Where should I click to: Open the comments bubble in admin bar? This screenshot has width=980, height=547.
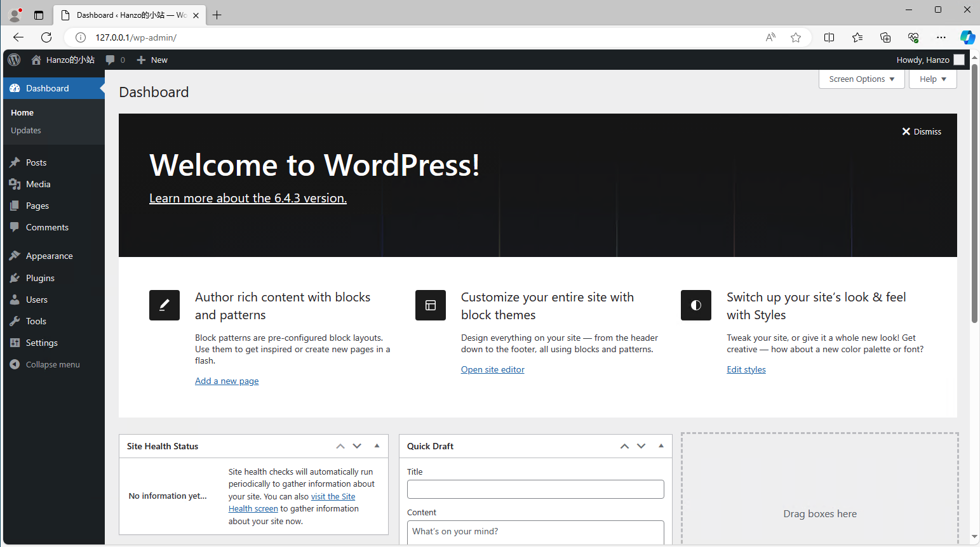point(115,60)
